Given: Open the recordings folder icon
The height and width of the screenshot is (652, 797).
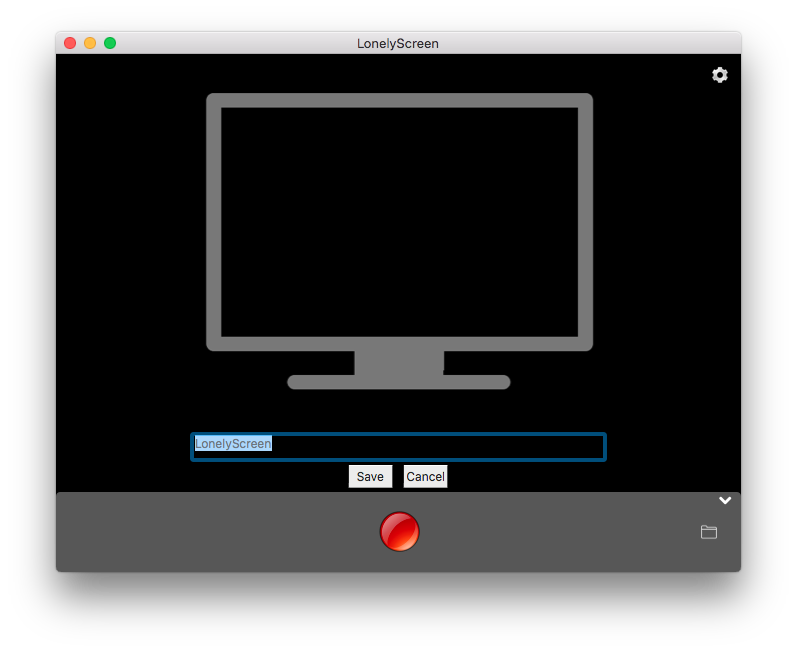Looking at the screenshot, I should (709, 532).
